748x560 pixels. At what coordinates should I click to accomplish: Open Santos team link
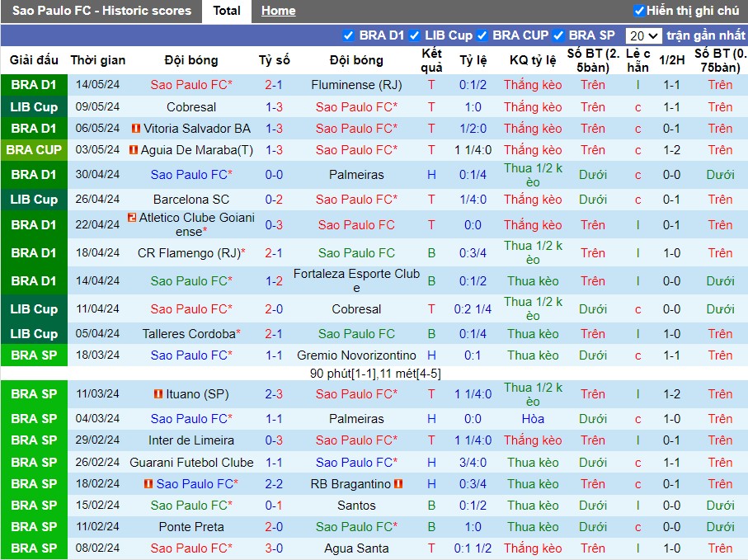356,506
